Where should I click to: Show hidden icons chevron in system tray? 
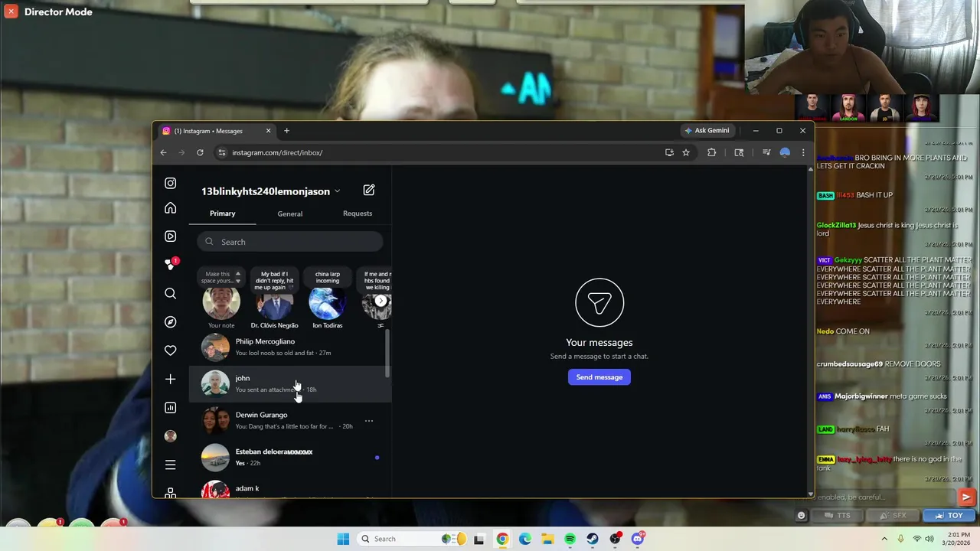(884, 539)
